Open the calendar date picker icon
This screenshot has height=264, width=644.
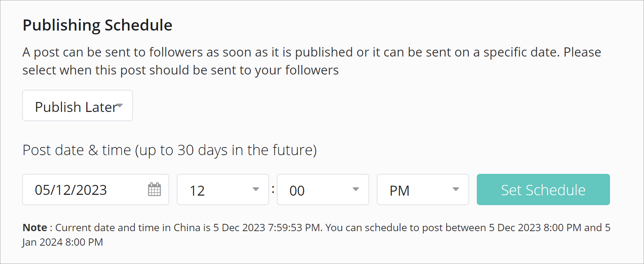click(154, 189)
